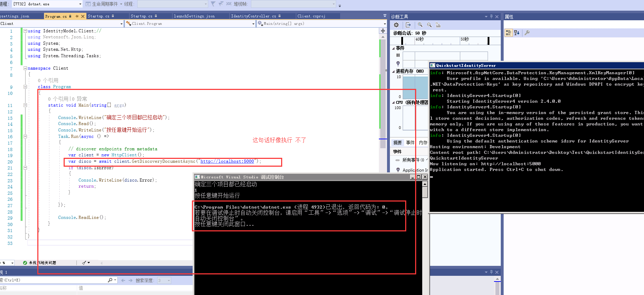Screen dimensions: 644x295
Task: Click the search magnifier in watch window
Action: 110,280
